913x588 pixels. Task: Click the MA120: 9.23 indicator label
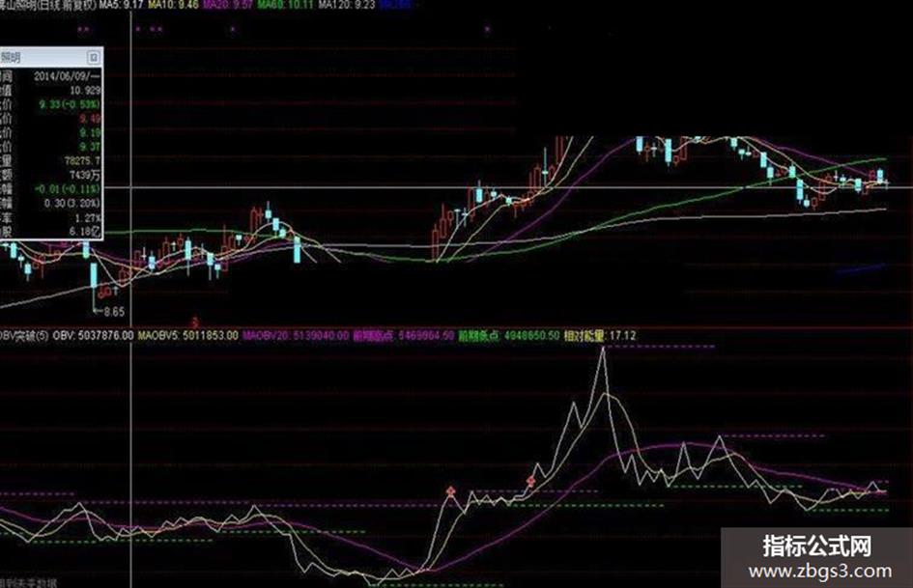tap(347, 5)
